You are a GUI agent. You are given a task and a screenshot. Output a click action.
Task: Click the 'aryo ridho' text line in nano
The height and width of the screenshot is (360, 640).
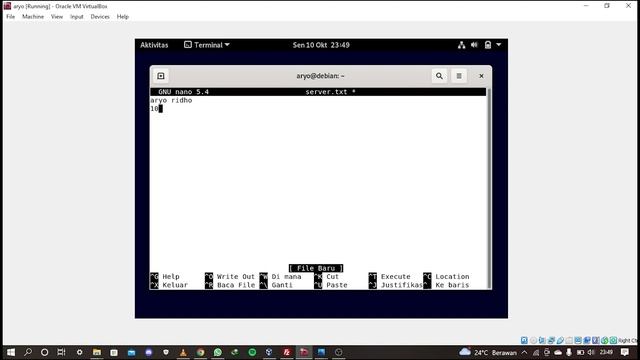[x=171, y=100]
